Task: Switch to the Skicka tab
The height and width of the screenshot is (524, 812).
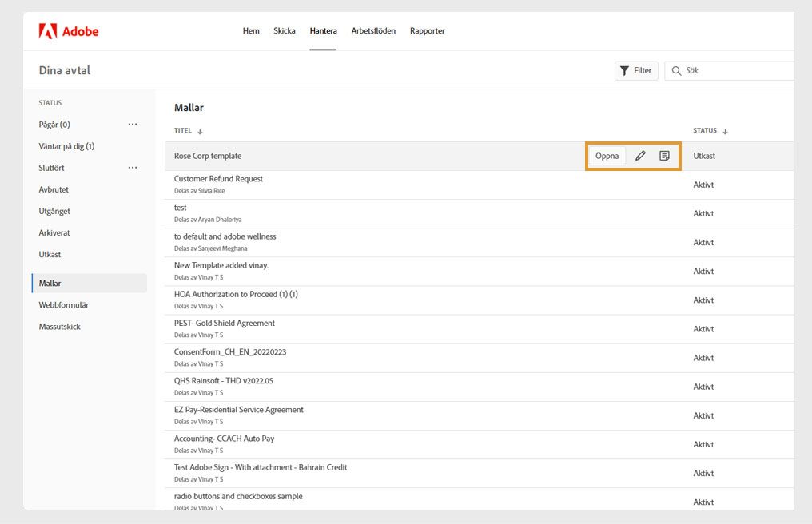Action: click(285, 31)
